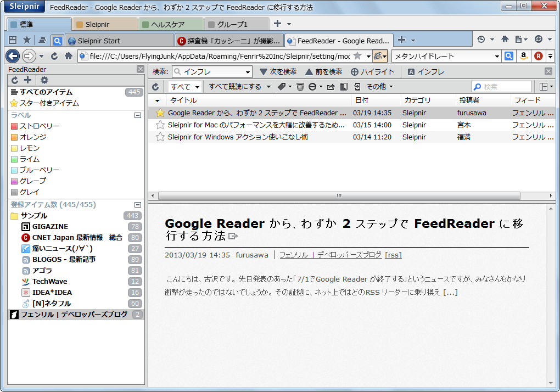
Task: Open the すべて filter dropdown
Action: (x=184, y=87)
